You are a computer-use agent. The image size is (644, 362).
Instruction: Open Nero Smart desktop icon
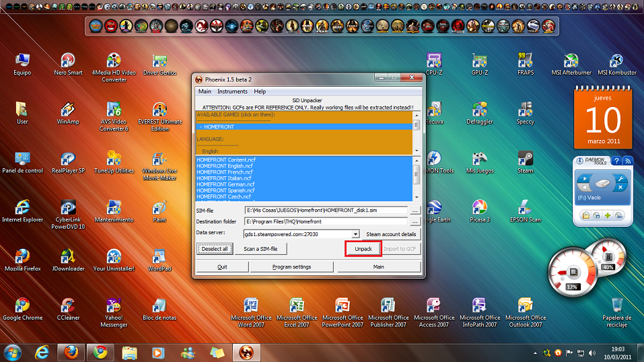coord(68,64)
